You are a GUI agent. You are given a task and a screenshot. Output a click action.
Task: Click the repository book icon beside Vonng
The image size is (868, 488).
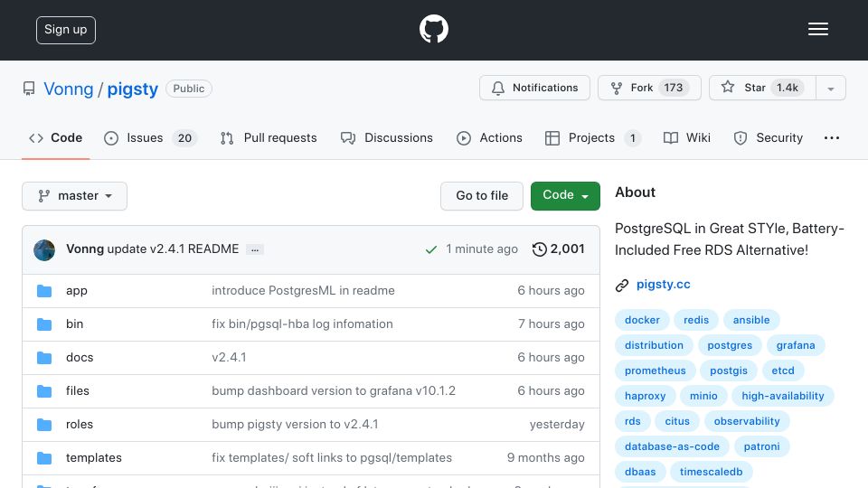(x=29, y=89)
